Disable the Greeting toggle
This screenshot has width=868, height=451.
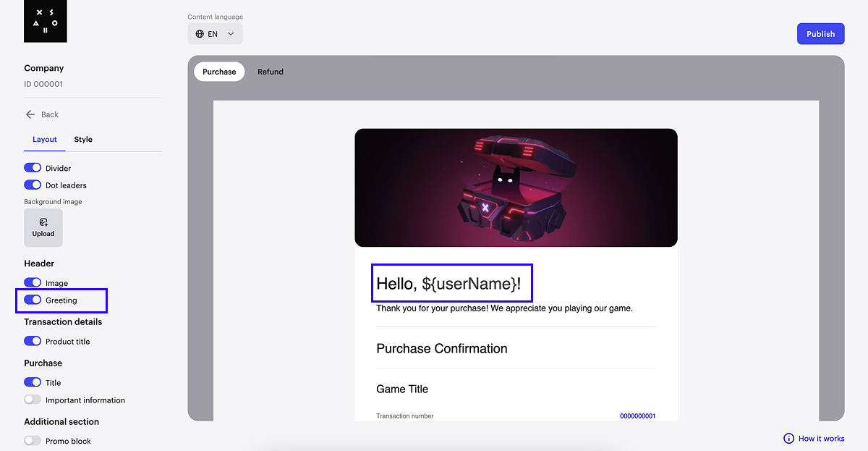[x=33, y=300]
